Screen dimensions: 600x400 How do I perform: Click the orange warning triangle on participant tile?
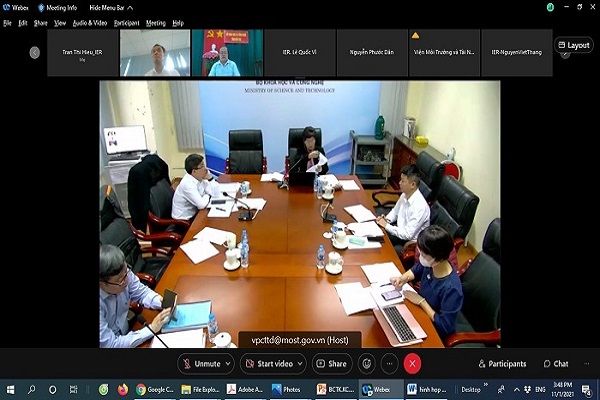(415, 36)
